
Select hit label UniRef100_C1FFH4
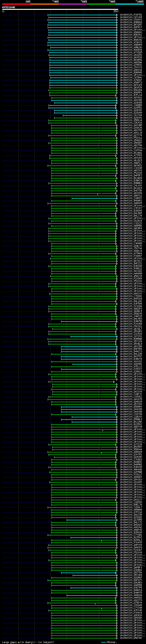click(x=131, y=151)
